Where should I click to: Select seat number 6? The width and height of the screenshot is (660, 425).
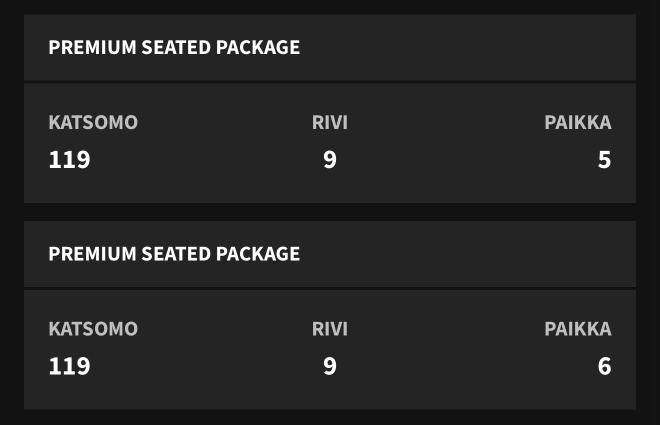pyautogui.click(x=604, y=366)
